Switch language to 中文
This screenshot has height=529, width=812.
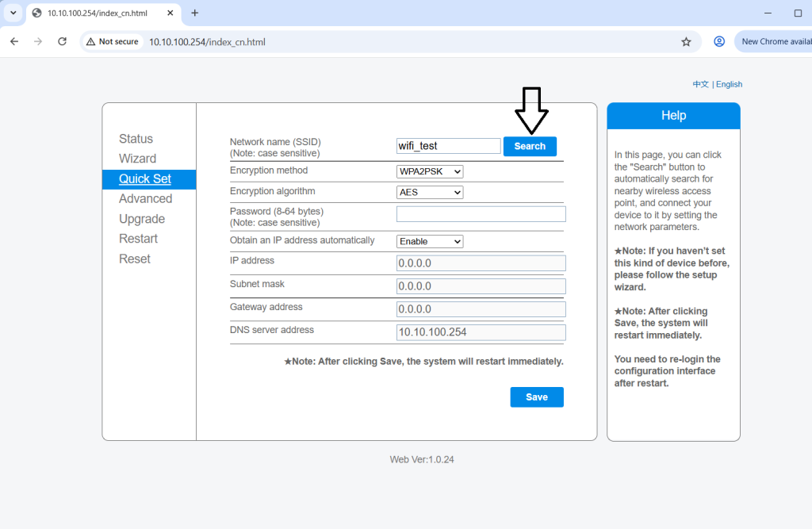pyautogui.click(x=700, y=84)
